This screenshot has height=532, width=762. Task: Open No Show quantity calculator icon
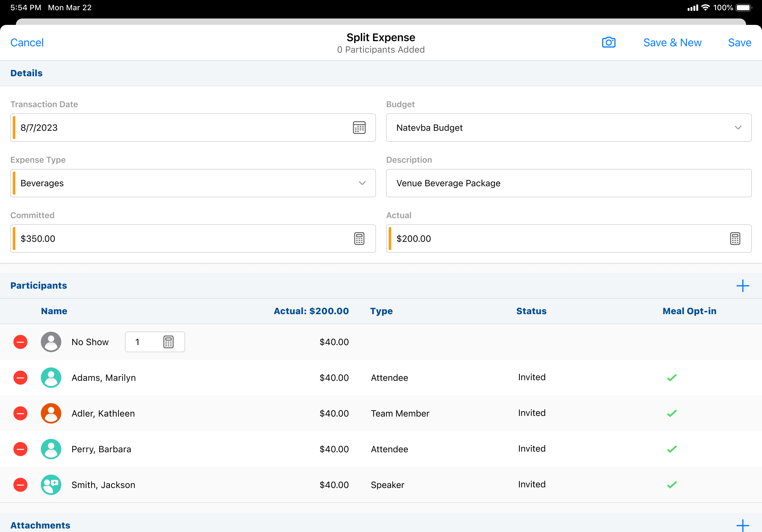click(168, 342)
